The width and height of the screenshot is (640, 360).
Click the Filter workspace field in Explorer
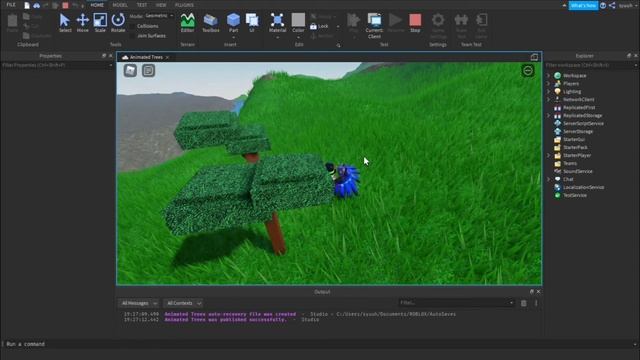tap(591, 65)
